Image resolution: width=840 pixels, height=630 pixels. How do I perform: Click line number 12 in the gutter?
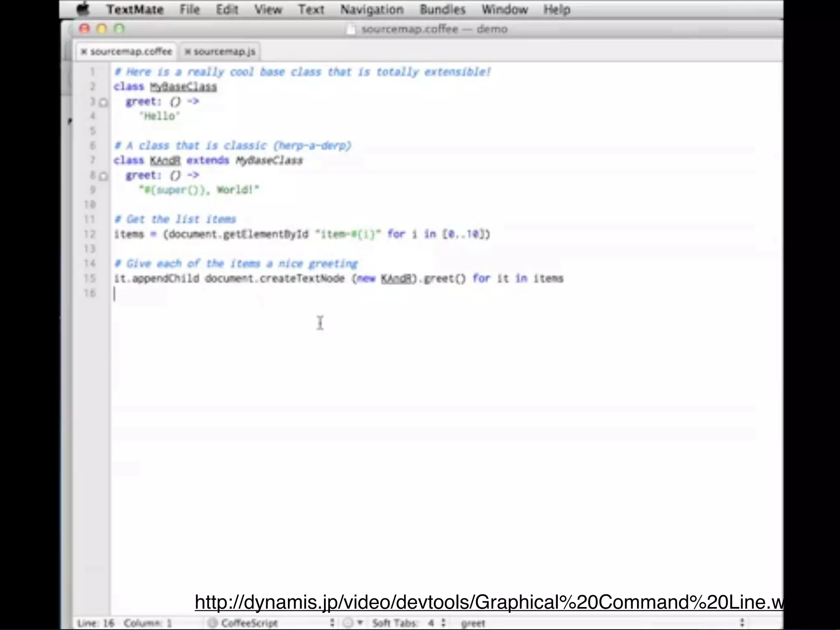(89, 234)
